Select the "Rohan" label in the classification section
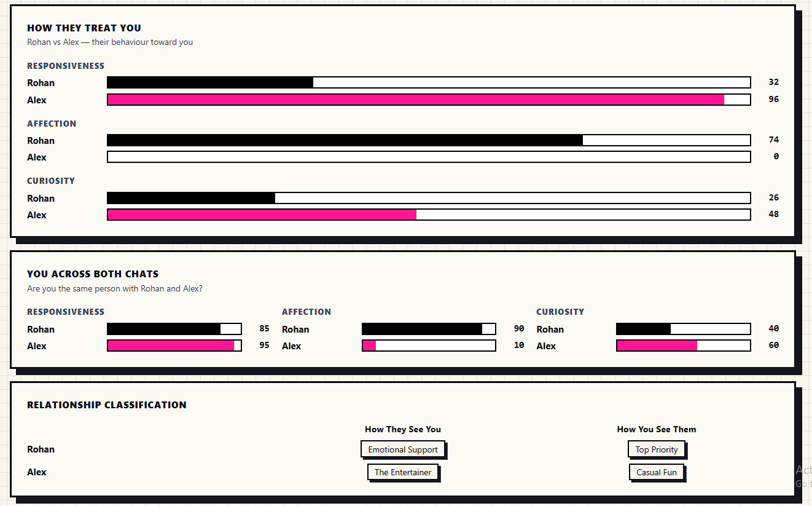812x506 pixels. [41, 449]
